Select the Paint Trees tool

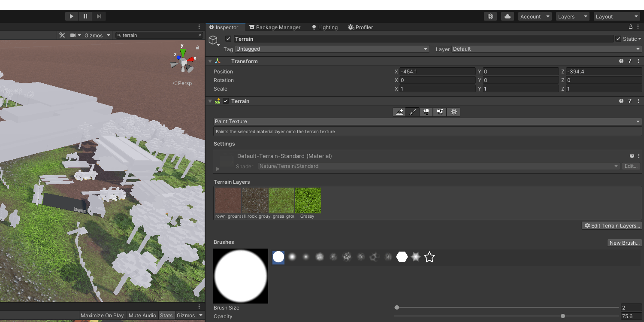[426, 112]
